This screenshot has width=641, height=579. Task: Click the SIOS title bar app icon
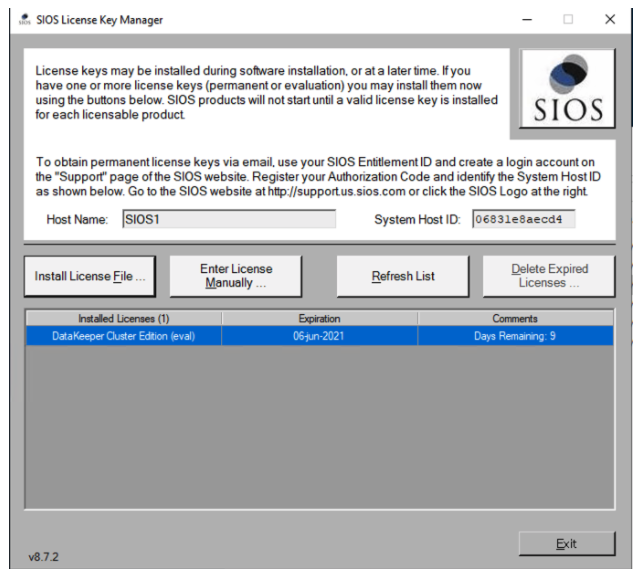pos(25,19)
